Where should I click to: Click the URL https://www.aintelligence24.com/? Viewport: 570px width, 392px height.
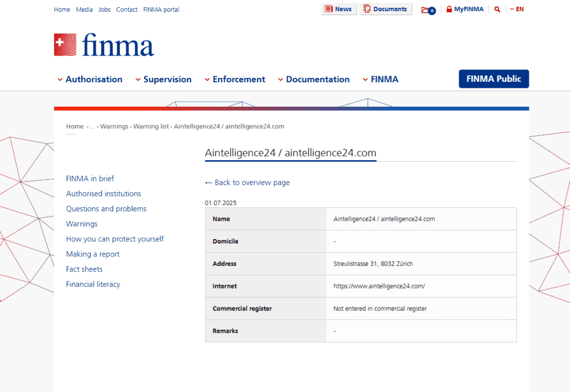(x=379, y=286)
